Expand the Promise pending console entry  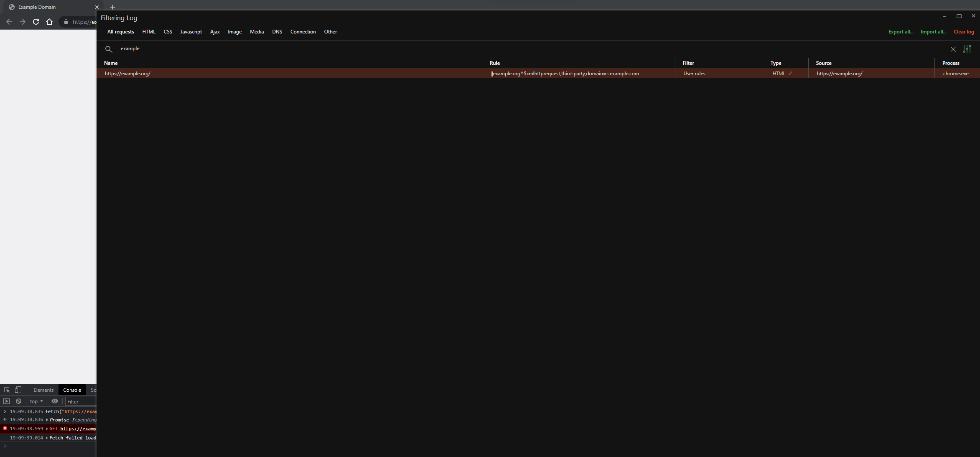pyautogui.click(x=46, y=419)
